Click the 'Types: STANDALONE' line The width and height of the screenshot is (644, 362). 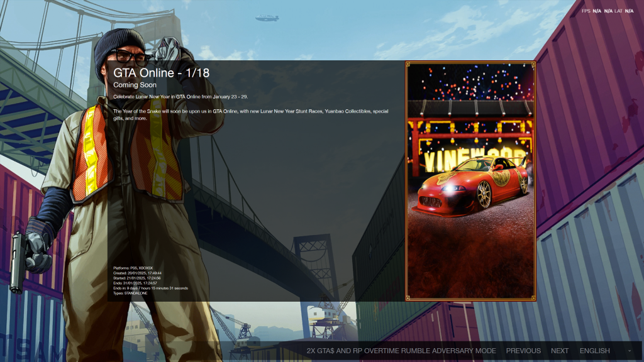click(x=130, y=293)
